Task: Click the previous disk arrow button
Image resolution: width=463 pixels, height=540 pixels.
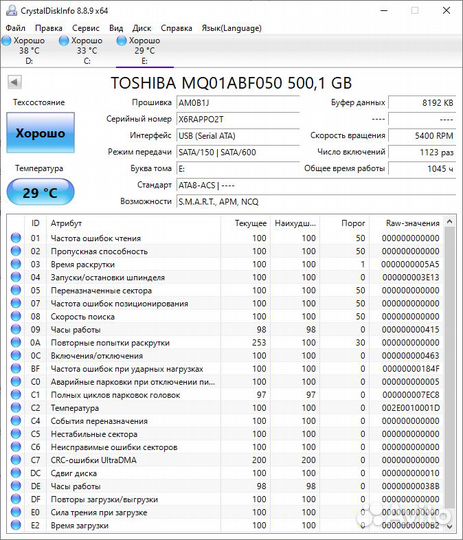Action: (14, 82)
